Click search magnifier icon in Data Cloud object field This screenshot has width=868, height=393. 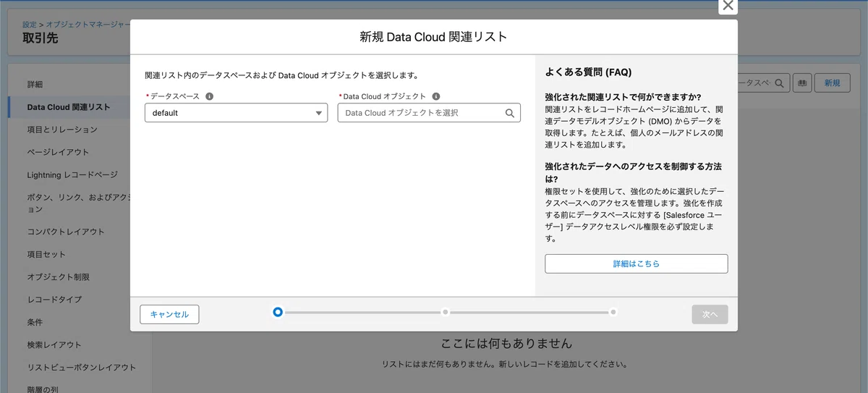[x=509, y=113]
